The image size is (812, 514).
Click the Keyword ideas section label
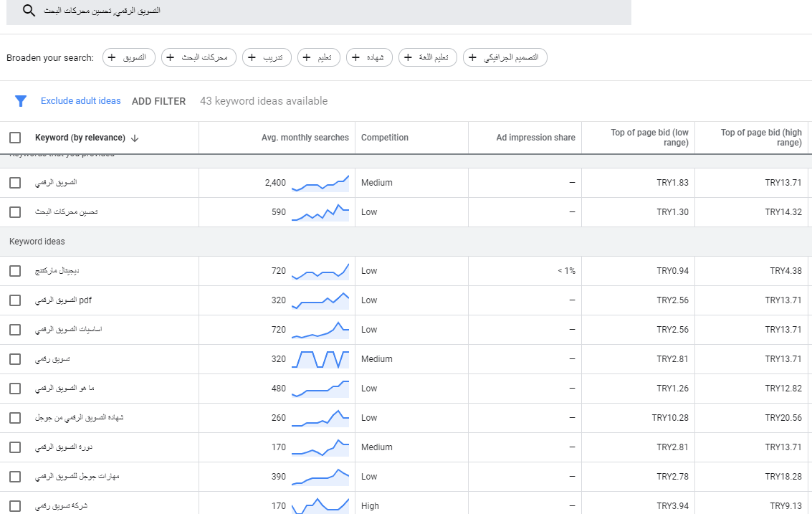37,242
